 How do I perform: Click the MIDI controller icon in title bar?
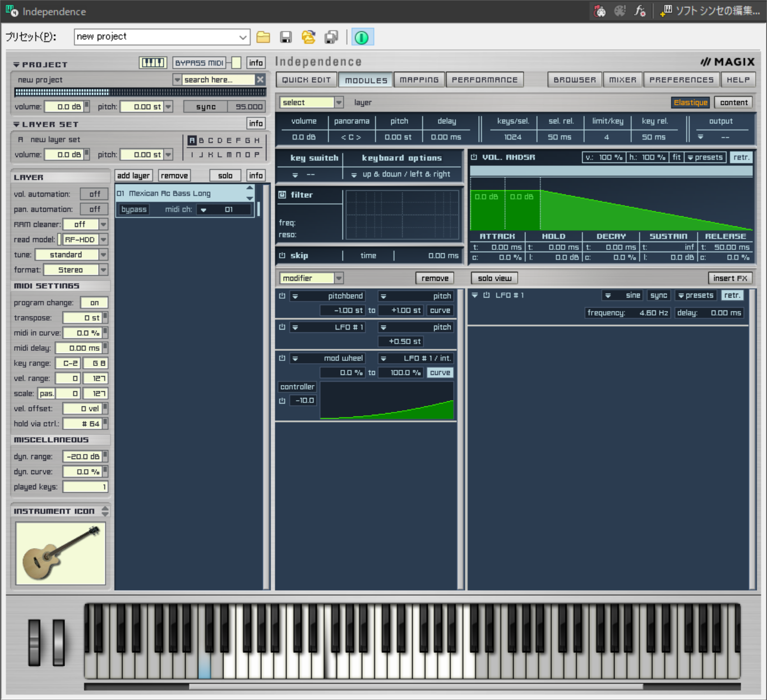(x=599, y=11)
